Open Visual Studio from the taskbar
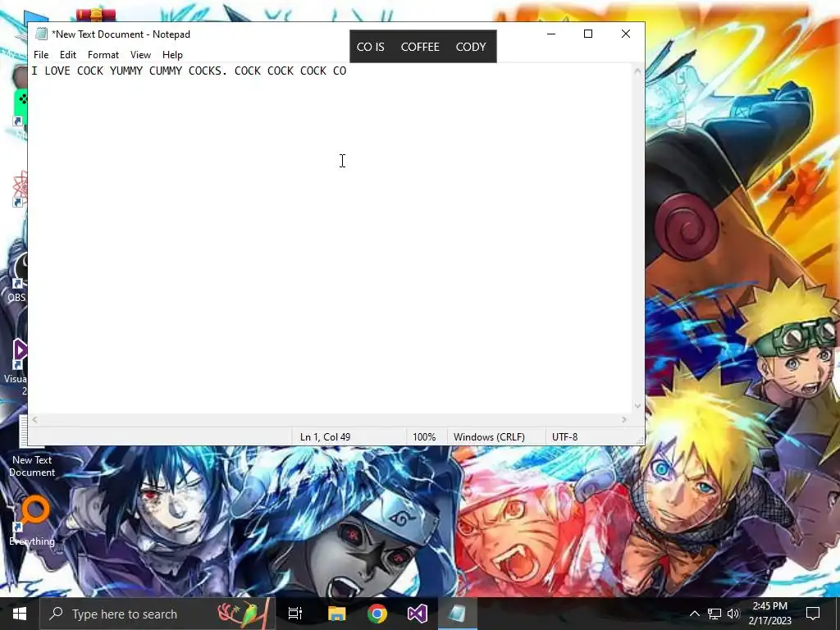 [418, 614]
